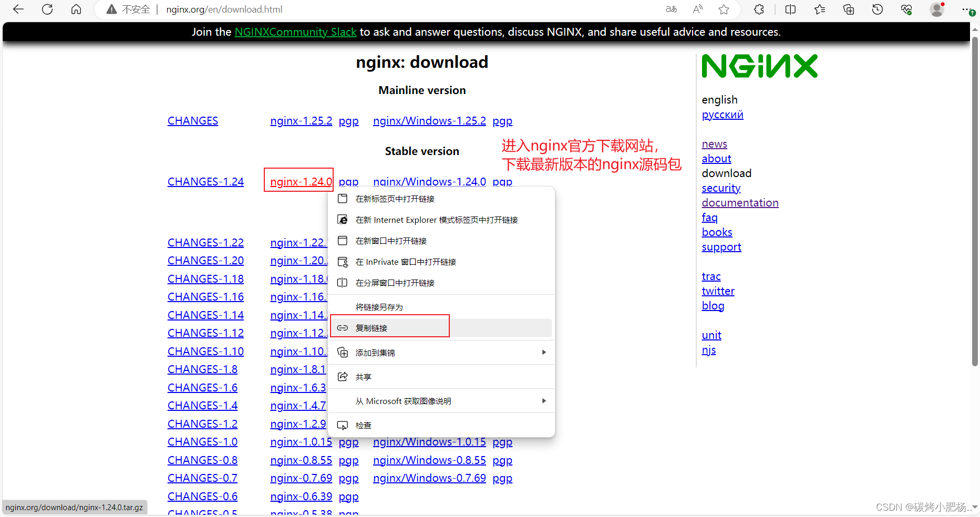Open browser essentials heart icon

tap(906, 9)
